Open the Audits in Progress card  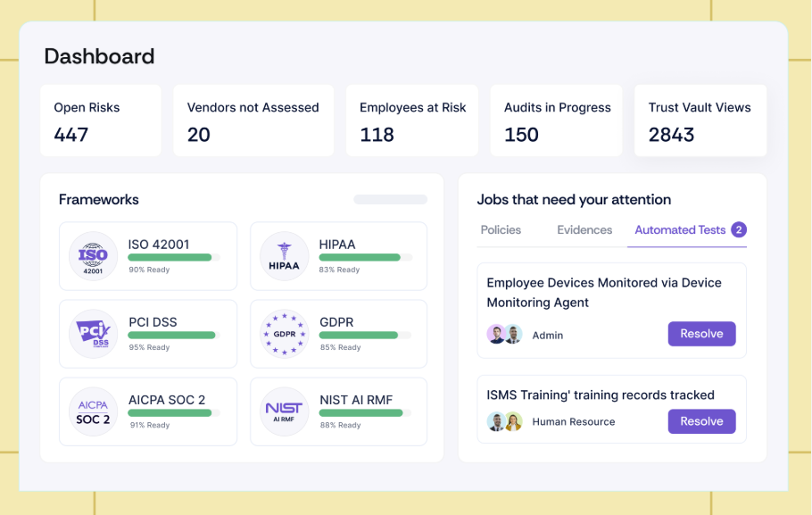(556, 120)
